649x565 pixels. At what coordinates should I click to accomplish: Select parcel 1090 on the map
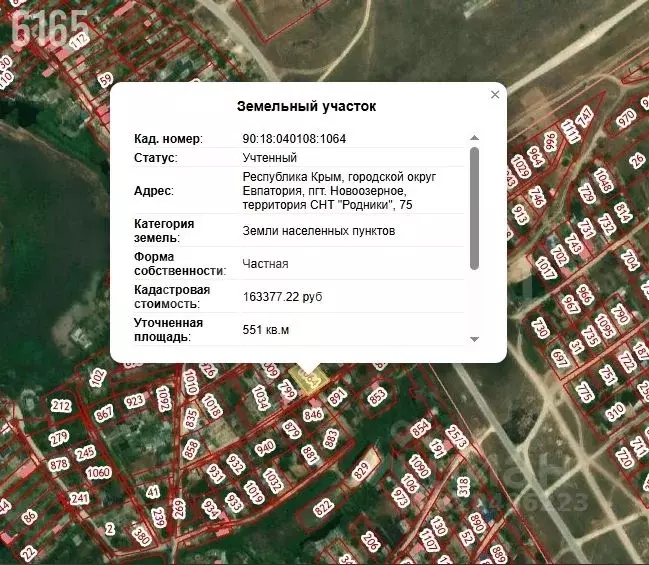point(419,467)
